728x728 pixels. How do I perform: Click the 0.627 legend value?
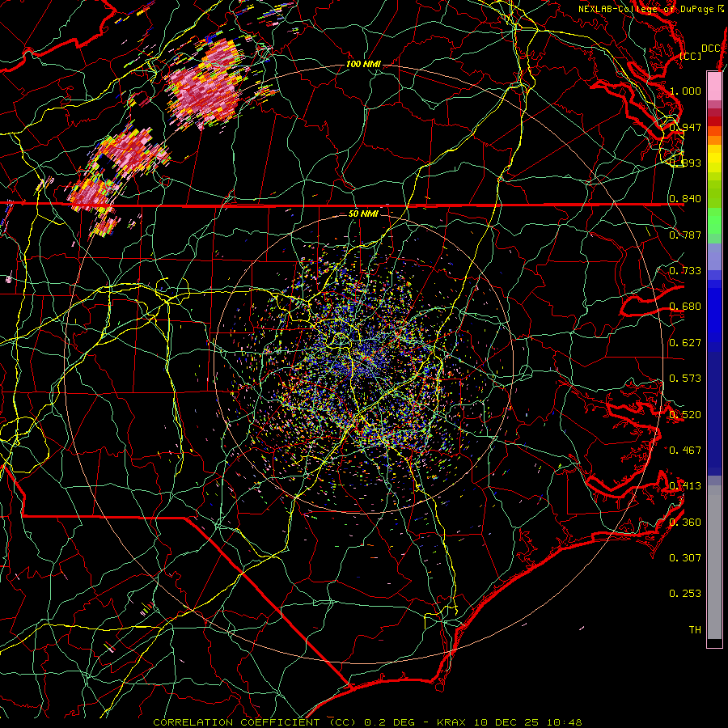click(x=685, y=343)
